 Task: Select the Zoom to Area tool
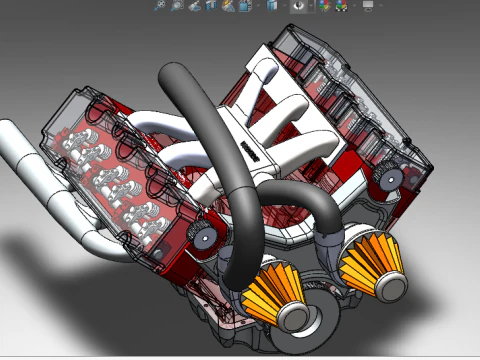point(177,5)
